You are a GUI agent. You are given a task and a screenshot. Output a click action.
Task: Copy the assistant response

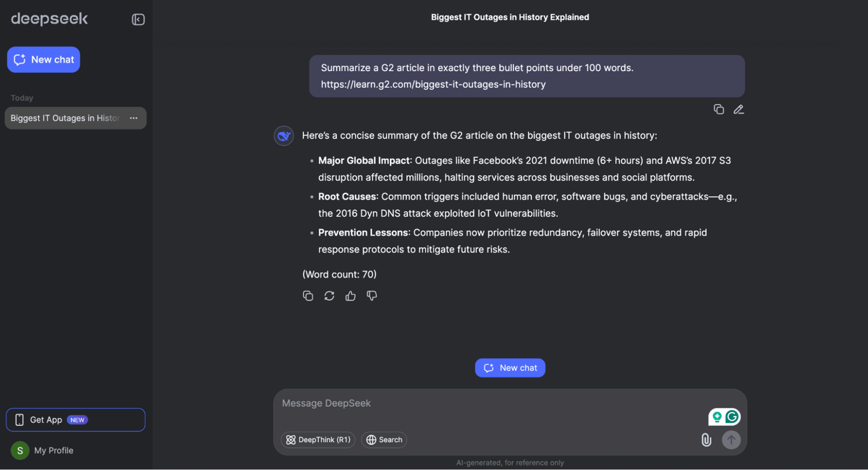[308, 296]
